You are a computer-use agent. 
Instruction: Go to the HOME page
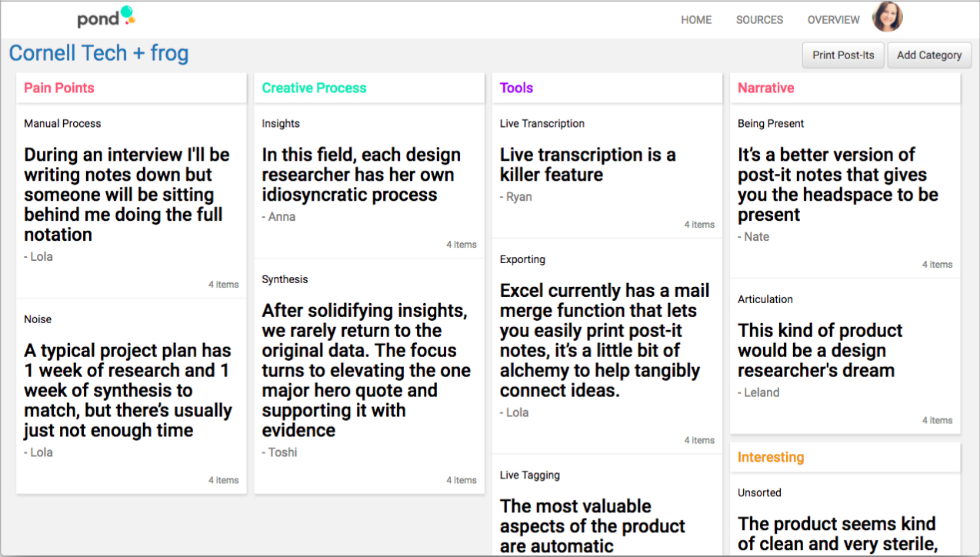[x=696, y=20]
